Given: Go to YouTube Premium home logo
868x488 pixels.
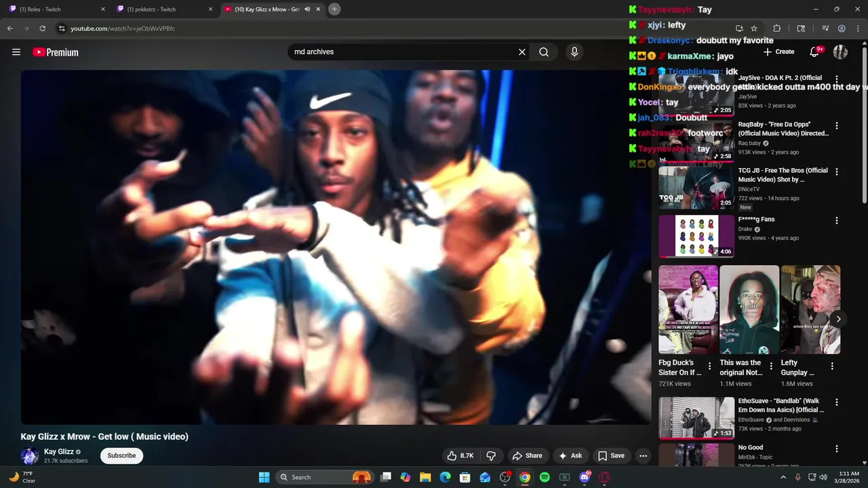Looking at the screenshot, I should coord(56,52).
